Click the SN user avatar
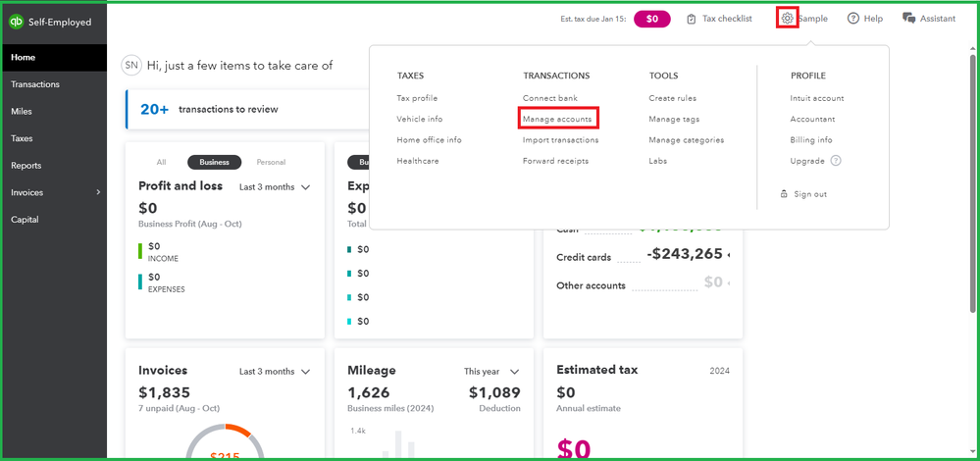Image resolution: width=980 pixels, height=461 pixels. click(130, 65)
